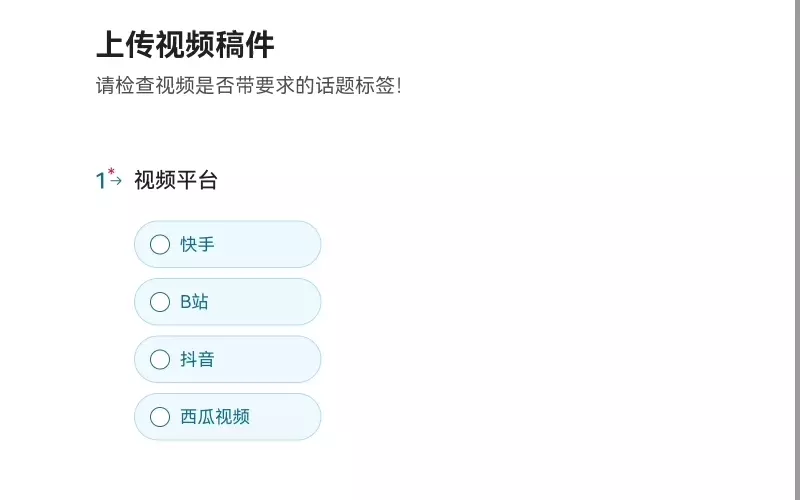800x500 pixels.
Task: Click the exclamation mark ending the description
Action: (399, 85)
